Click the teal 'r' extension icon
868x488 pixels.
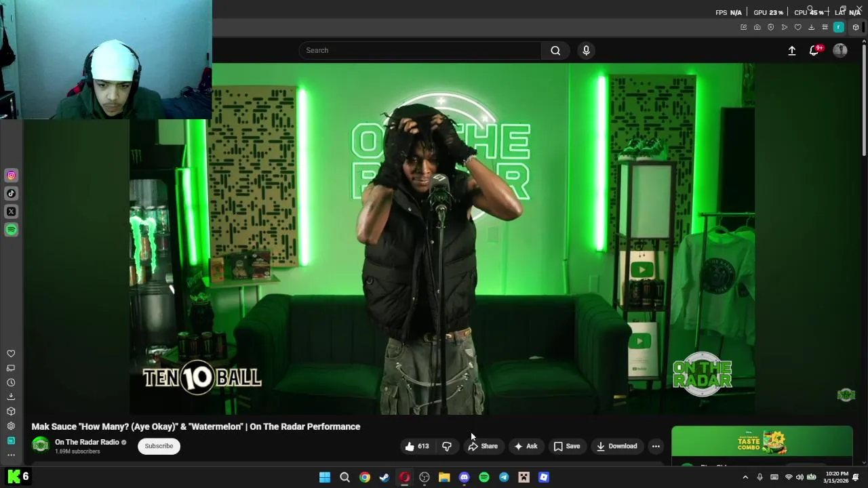point(839,27)
